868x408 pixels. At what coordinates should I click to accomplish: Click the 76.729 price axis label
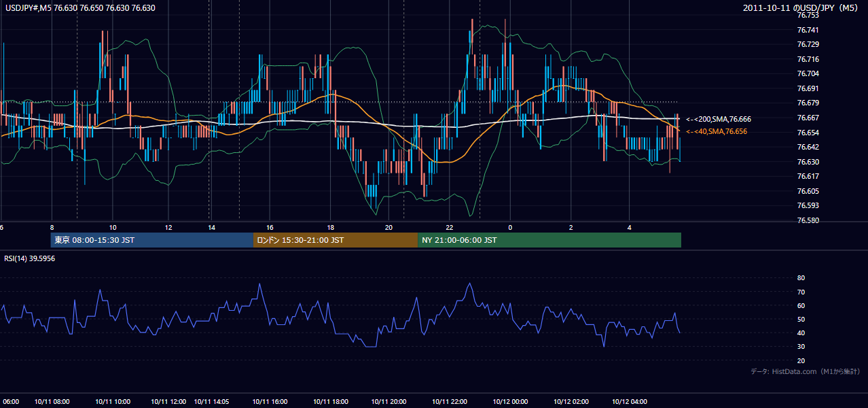(x=808, y=44)
